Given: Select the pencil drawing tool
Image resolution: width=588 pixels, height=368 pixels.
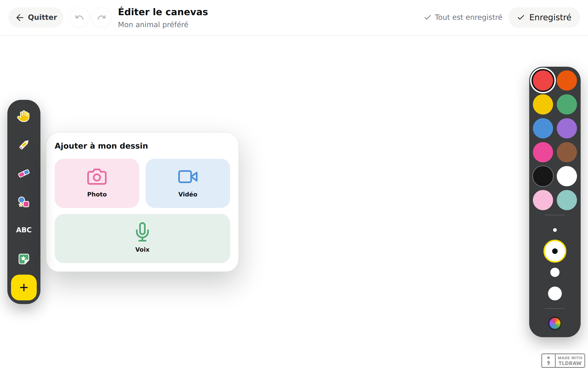Looking at the screenshot, I should pyautogui.click(x=24, y=145).
